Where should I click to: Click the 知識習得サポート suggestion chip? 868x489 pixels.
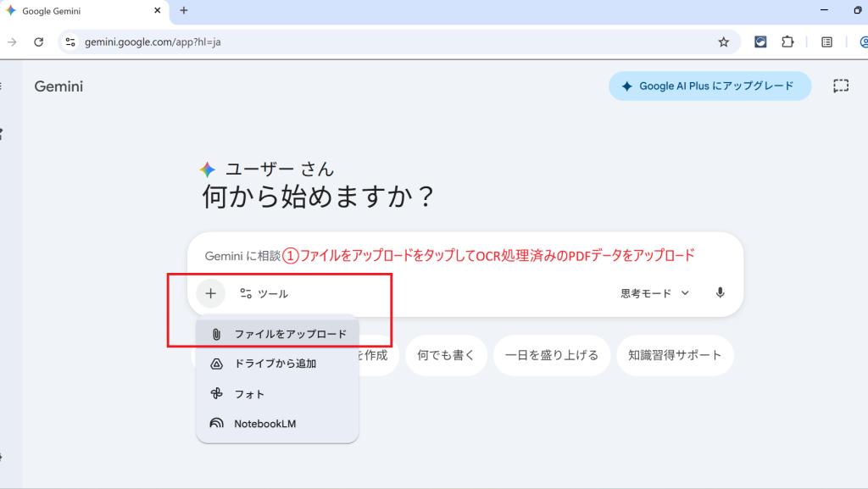point(675,355)
